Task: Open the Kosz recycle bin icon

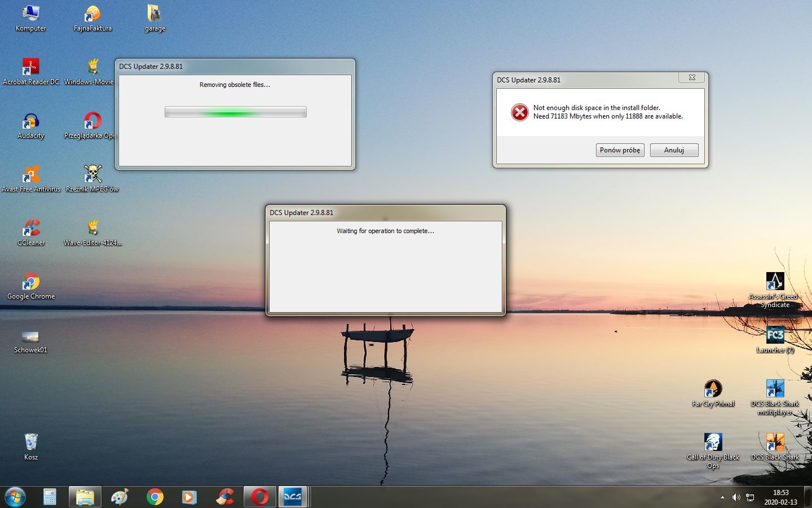Action: coord(30,443)
